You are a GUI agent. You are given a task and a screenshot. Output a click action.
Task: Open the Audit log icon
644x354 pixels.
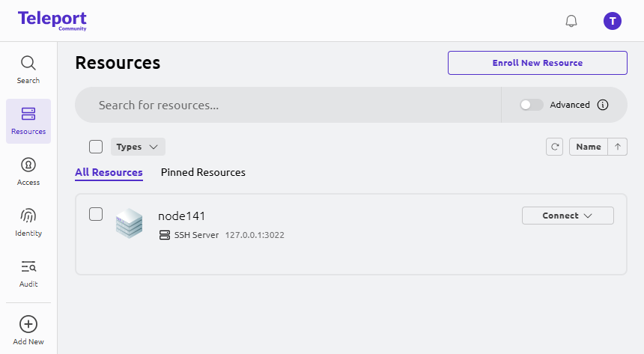coord(28,267)
